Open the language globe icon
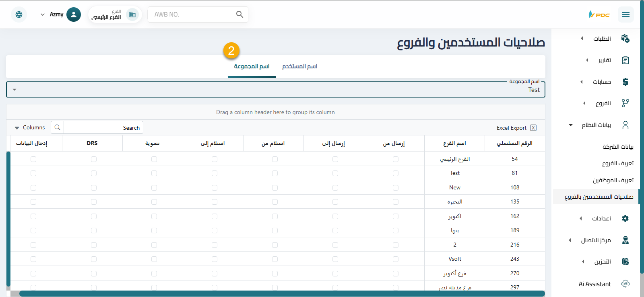 (19, 15)
